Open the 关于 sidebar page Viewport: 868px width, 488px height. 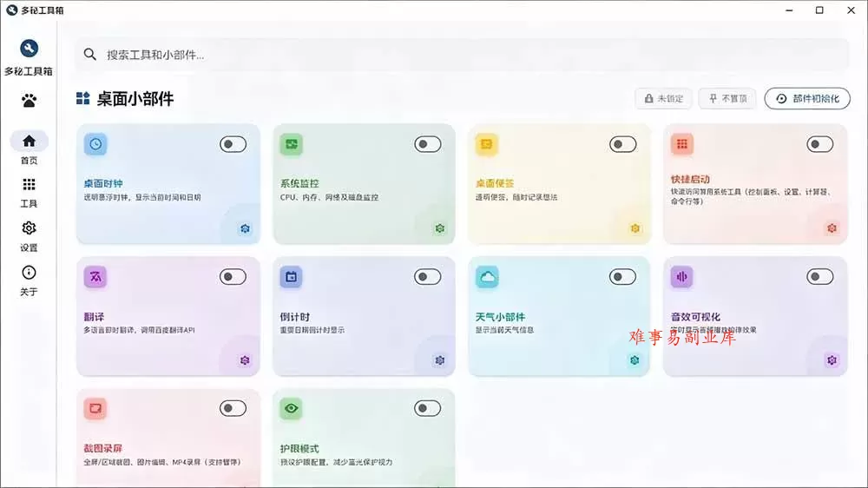[29, 280]
